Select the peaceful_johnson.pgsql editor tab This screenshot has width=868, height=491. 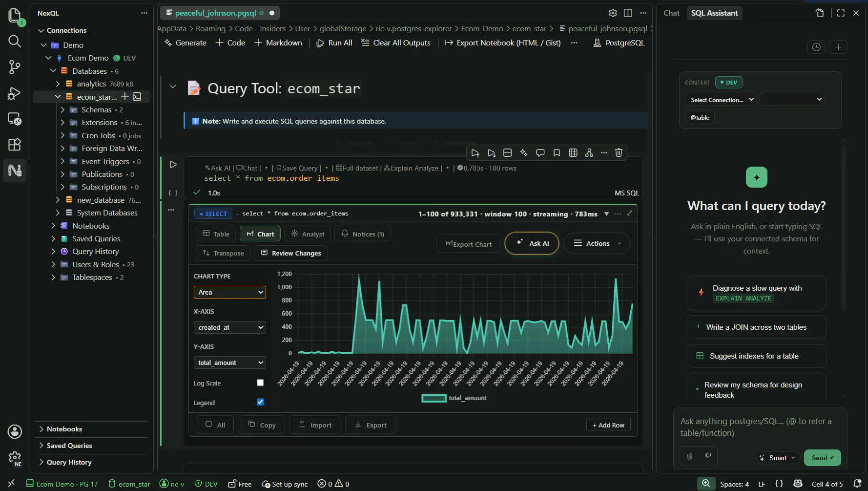pyautogui.click(x=221, y=13)
